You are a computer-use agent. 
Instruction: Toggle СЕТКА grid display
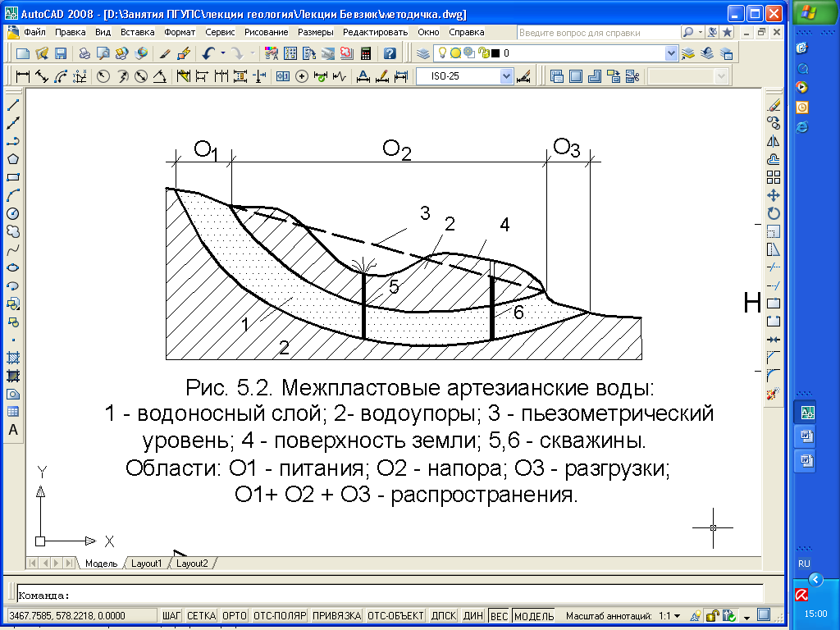click(201, 615)
